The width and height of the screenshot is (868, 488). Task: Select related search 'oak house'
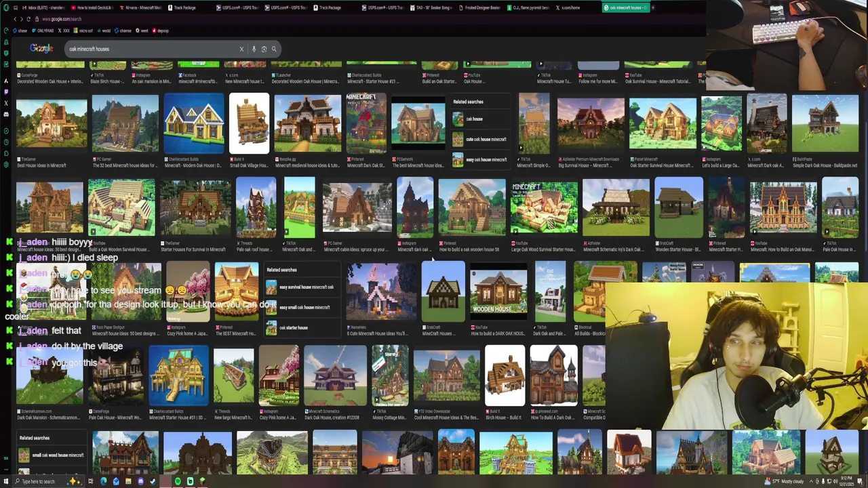tap(479, 119)
